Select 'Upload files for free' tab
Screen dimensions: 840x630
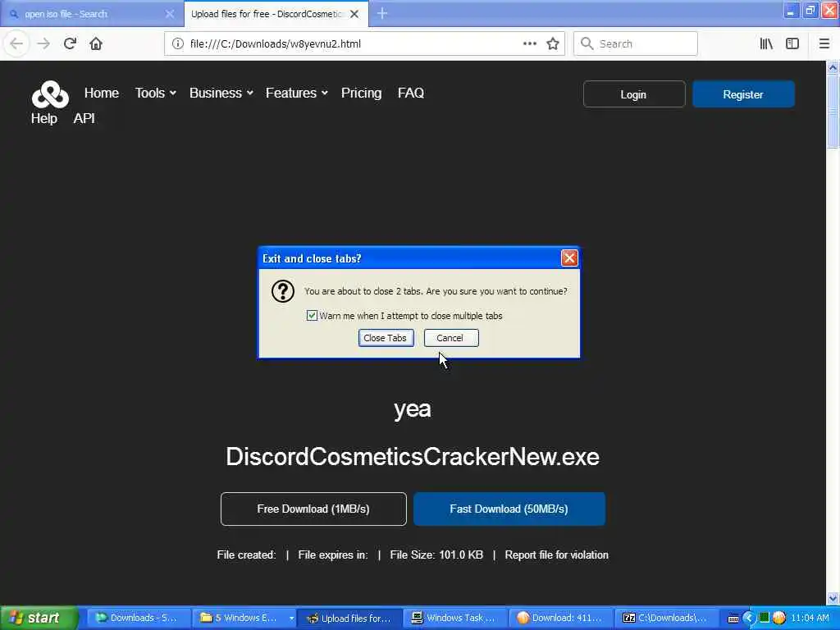(268, 14)
